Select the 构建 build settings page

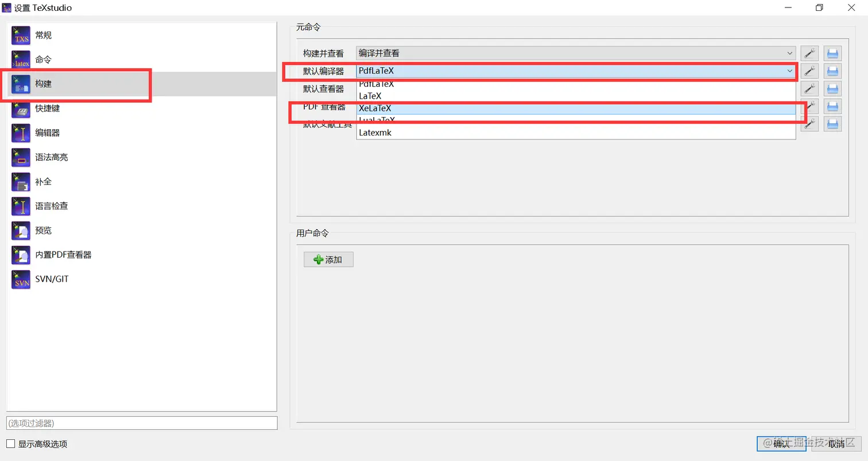[141, 84]
